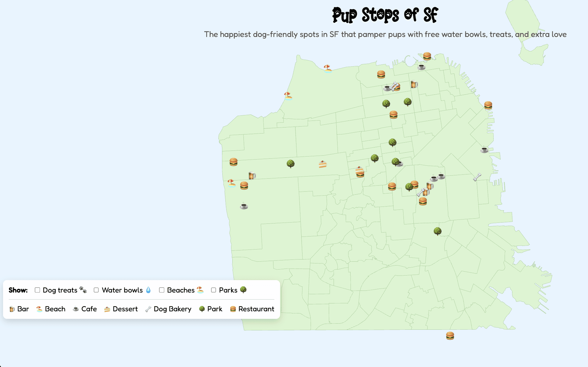Select the dog bone marker near the east shore
The width and height of the screenshot is (588, 367).
(477, 177)
